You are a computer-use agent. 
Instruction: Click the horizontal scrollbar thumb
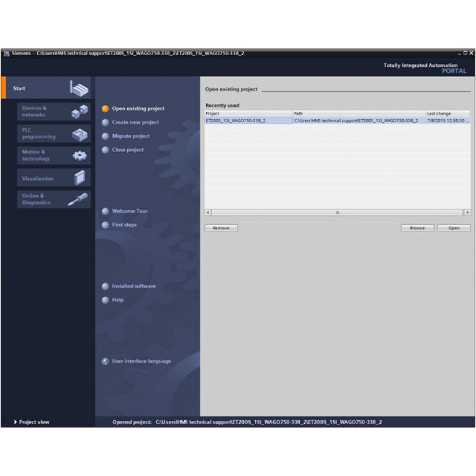(x=337, y=212)
